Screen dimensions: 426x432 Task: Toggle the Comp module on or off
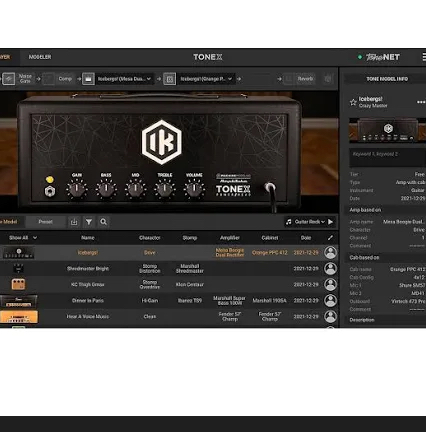(48, 79)
